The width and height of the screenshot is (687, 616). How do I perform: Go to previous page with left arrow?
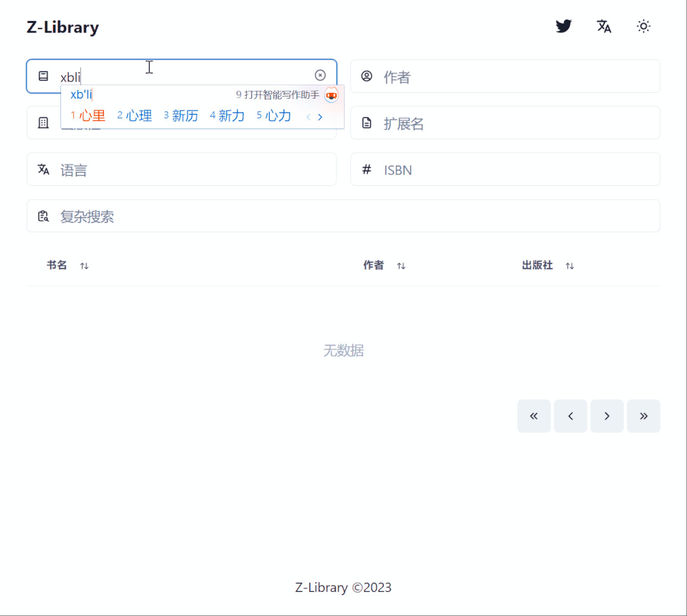pyautogui.click(x=571, y=416)
